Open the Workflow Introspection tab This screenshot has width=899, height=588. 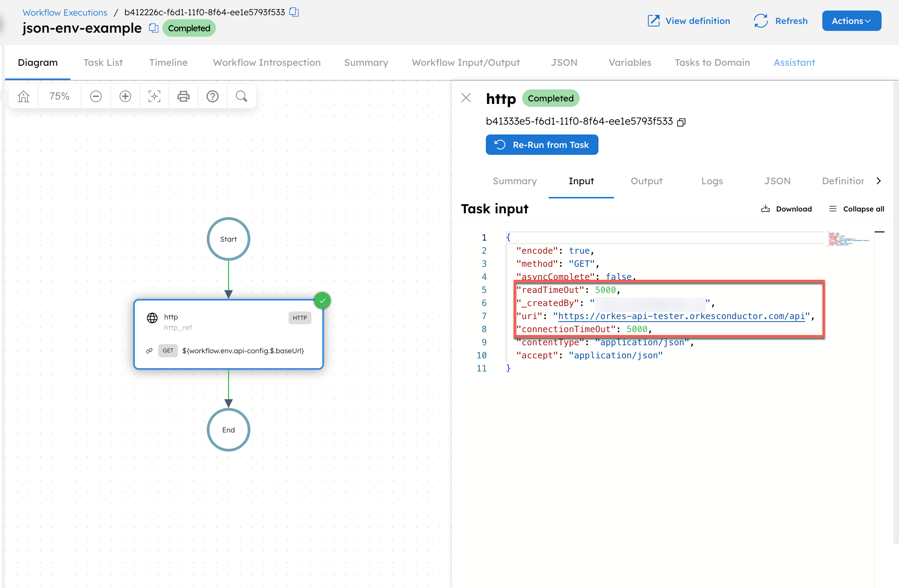point(266,62)
